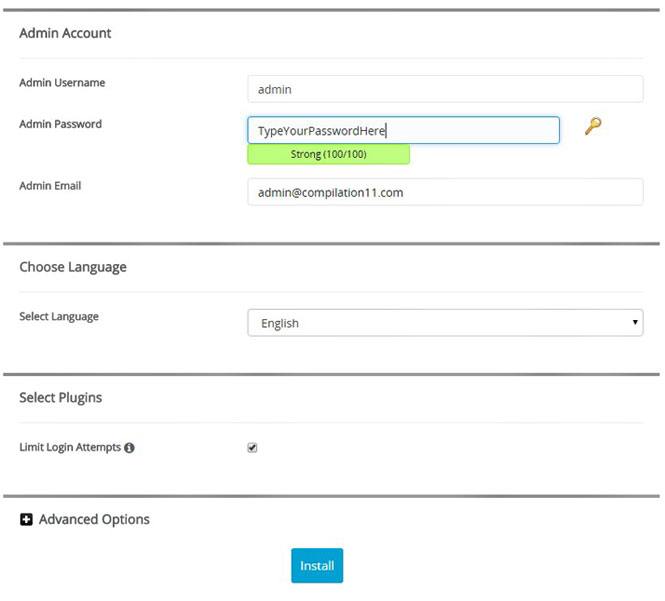
Task: Click the plus icon next to Advanced Options
Action: click(x=27, y=520)
